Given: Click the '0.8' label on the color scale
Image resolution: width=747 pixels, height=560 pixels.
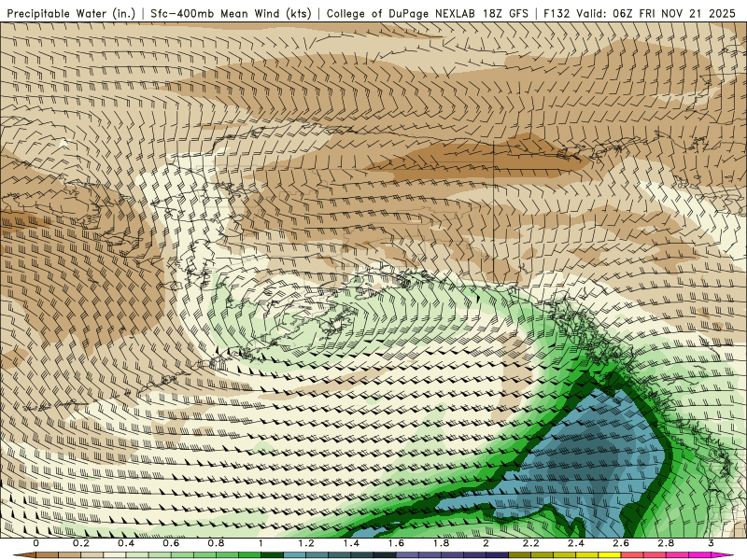Looking at the screenshot, I should pyautogui.click(x=217, y=543).
